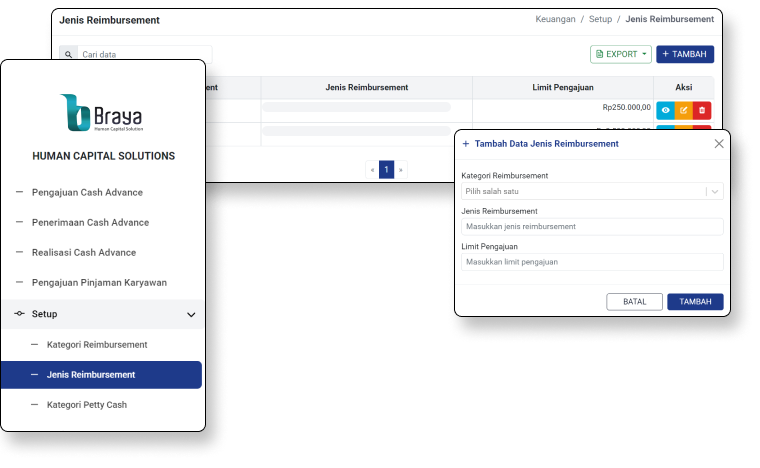Click the Limit Pengajuan input field
The width and height of the screenshot is (760, 468).
tap(592, 262)
